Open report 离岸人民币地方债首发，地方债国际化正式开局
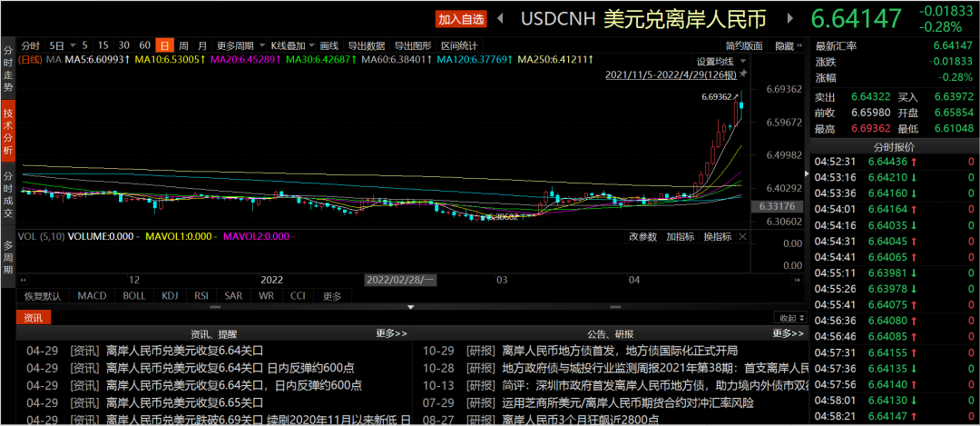 [x=620, y=351]
